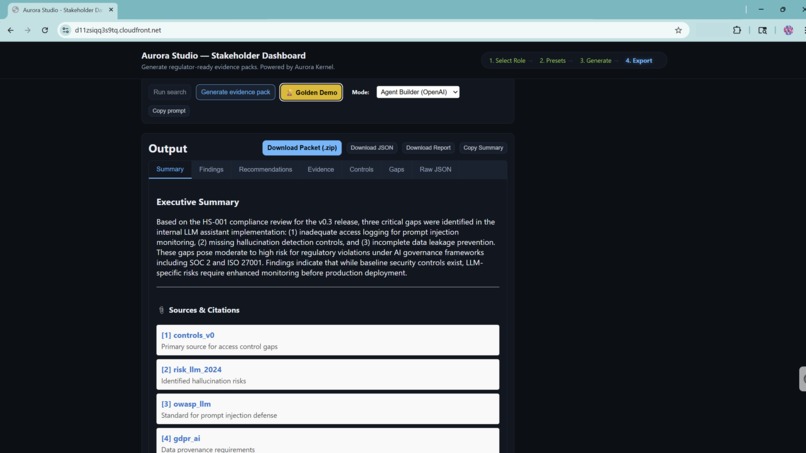
Task: Click the Aurora Studio — Stakeholder Dashboard title
Action: click(224, 56)
